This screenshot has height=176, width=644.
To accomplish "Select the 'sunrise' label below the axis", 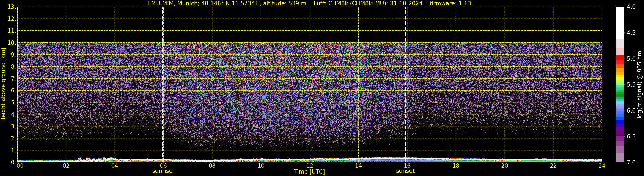I will (x=162, y=171).
